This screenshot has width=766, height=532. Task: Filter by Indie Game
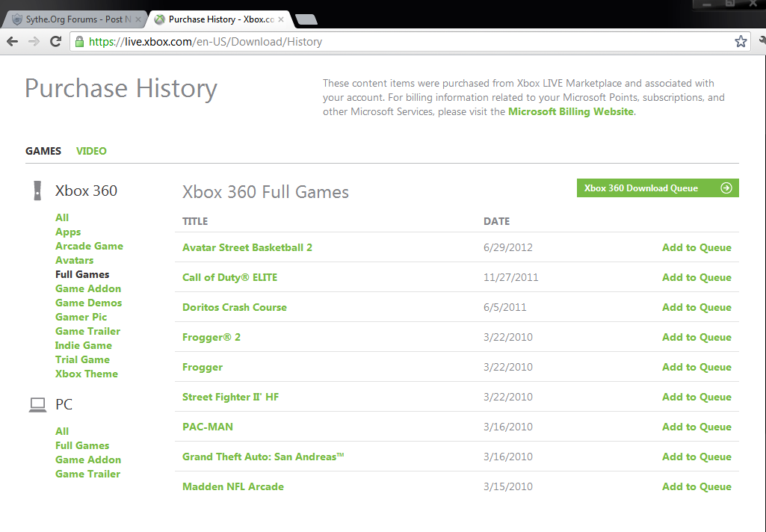tap(84, 345)
